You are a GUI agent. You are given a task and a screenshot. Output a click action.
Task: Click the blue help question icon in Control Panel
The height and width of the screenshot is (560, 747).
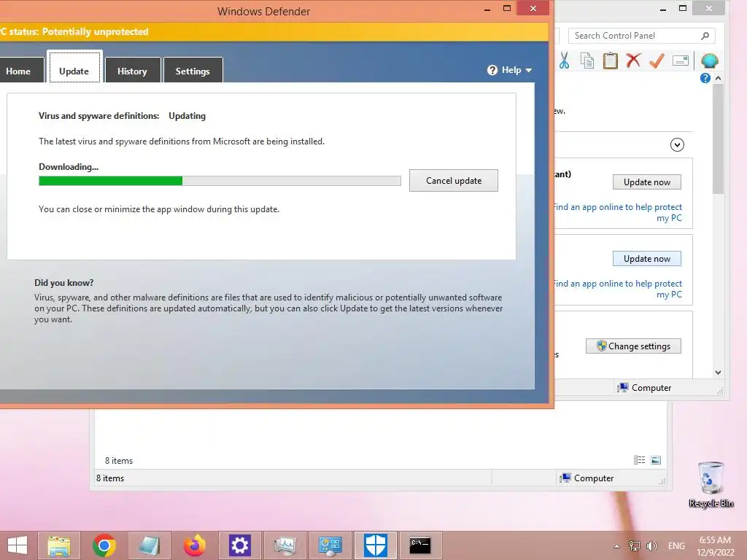tap(705, 78)
